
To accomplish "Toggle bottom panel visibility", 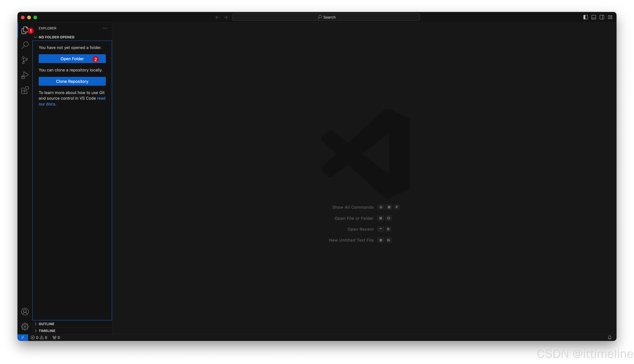I will [594, 17].
